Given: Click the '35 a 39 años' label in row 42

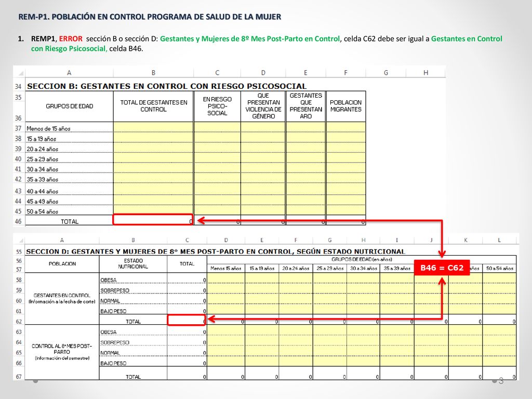Looking at the screenshot, I should click(43, 179).
